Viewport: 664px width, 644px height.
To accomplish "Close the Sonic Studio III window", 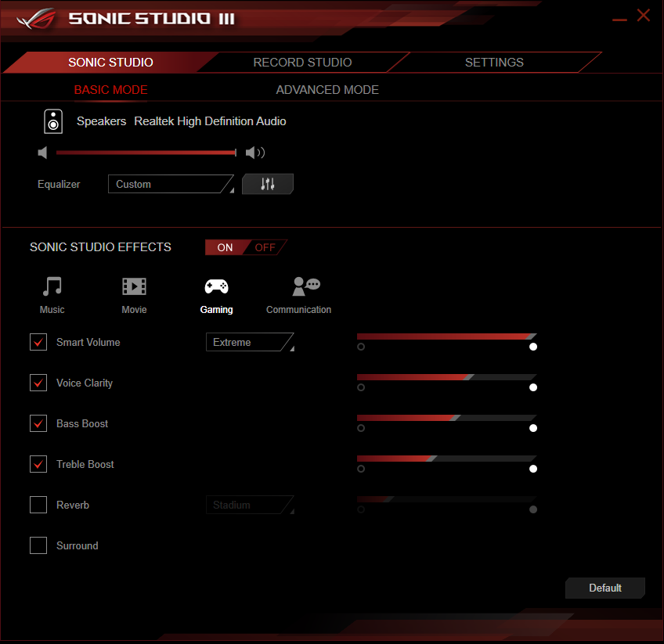I will (x=644, y=16).
